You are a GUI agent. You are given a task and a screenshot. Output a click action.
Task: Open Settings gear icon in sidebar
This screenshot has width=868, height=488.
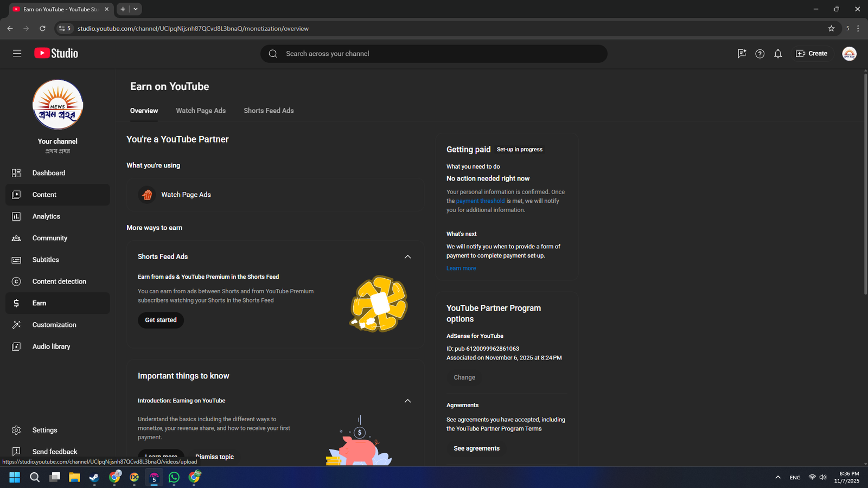pyautogui.click(x=16, y=430)
